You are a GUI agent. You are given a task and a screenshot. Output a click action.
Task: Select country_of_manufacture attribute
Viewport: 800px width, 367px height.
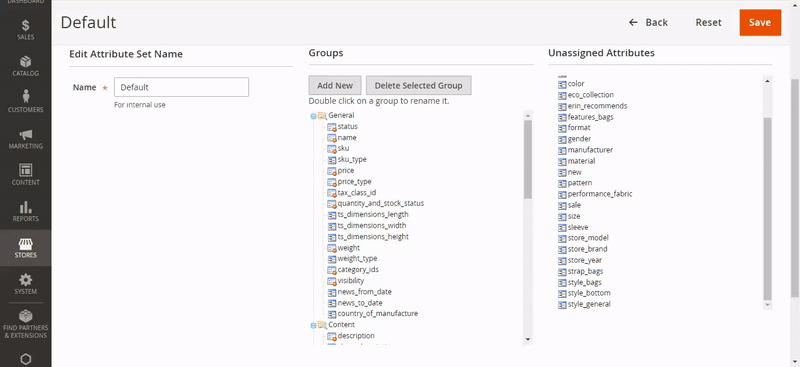[x=378, y=314]
